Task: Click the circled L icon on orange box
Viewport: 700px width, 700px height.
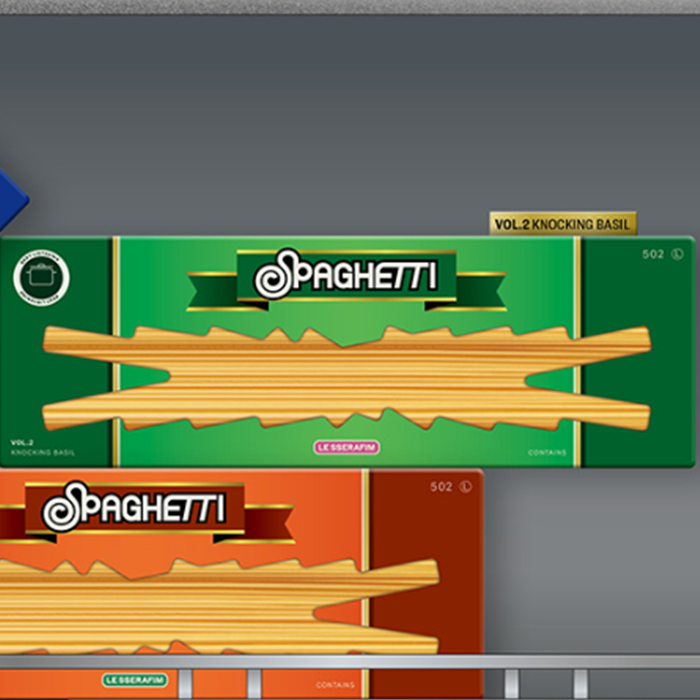Action: tap(465, 487)
